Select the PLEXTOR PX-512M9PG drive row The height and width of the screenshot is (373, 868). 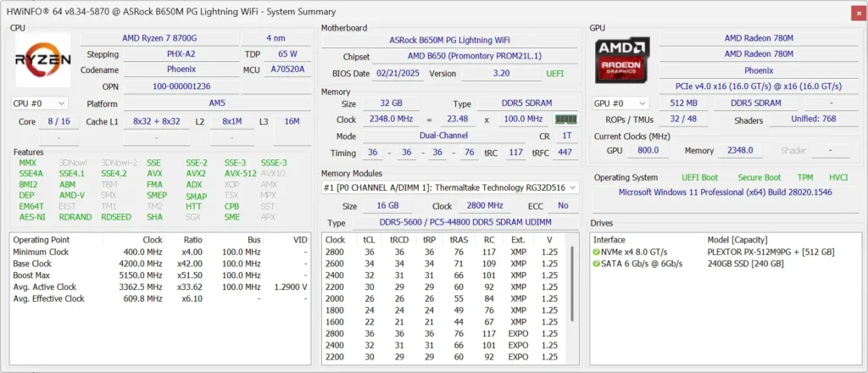coord(726,252)
